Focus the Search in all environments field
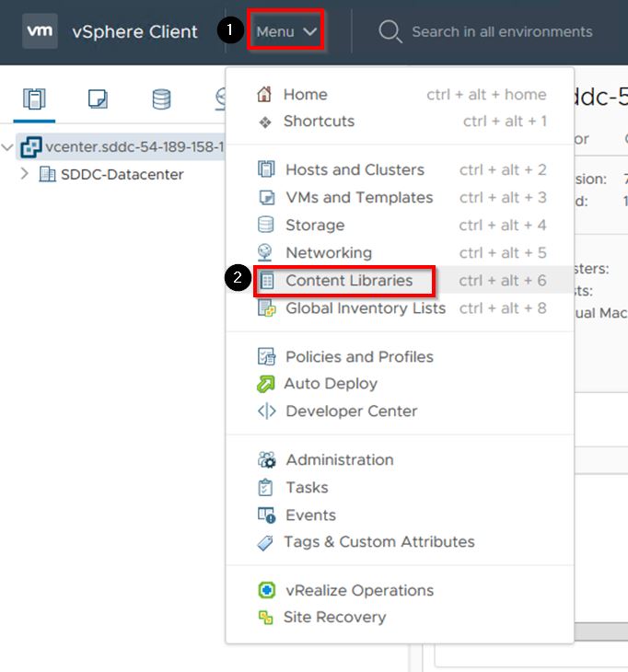Viewport: 628px width, 672px height. coord(502,31)
